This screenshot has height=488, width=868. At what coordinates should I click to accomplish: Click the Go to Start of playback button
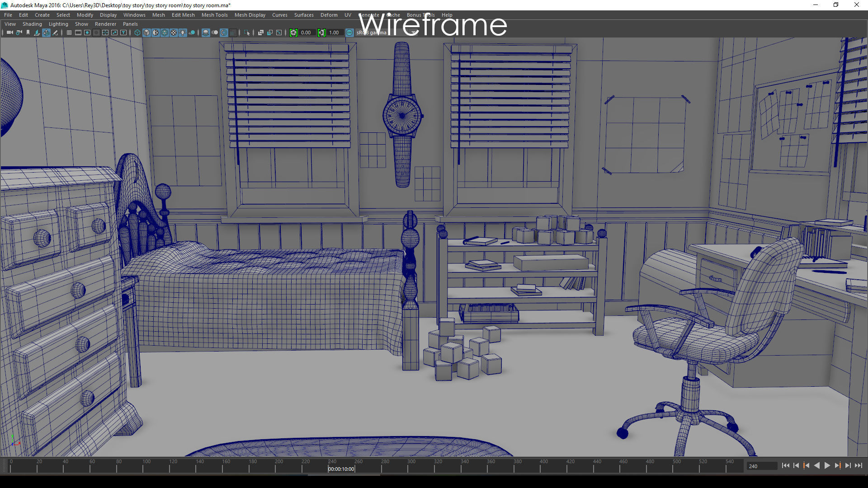pyautogui.click(x=786, y=465)
